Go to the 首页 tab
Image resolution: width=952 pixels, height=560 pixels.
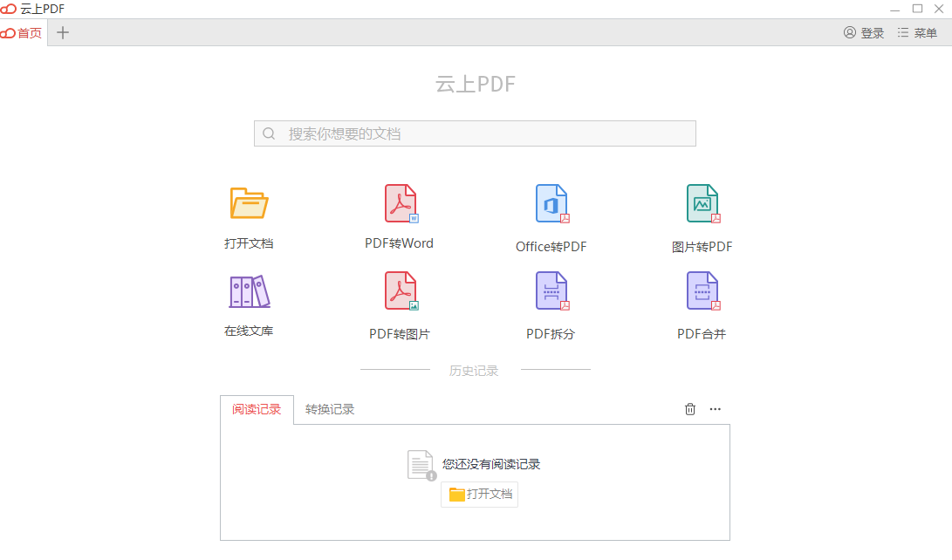[22, 32]
